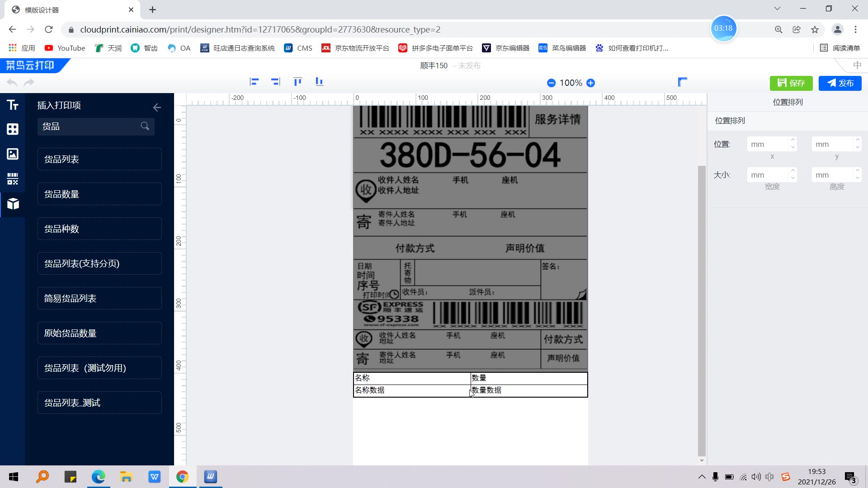Align selected items left
The width and height of the screenshot is (868, 488).
pyautogui.click(x=254, y=82)
